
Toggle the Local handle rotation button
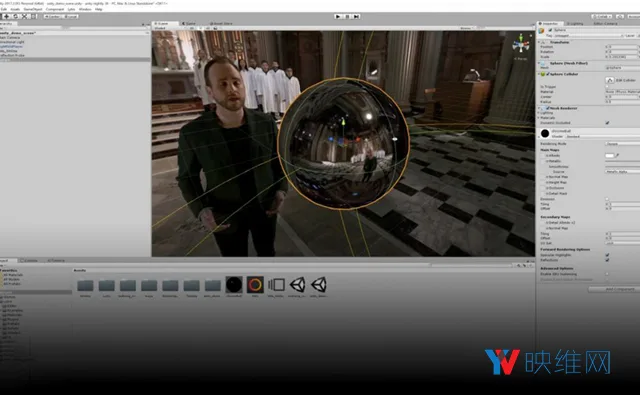[70, 17]
